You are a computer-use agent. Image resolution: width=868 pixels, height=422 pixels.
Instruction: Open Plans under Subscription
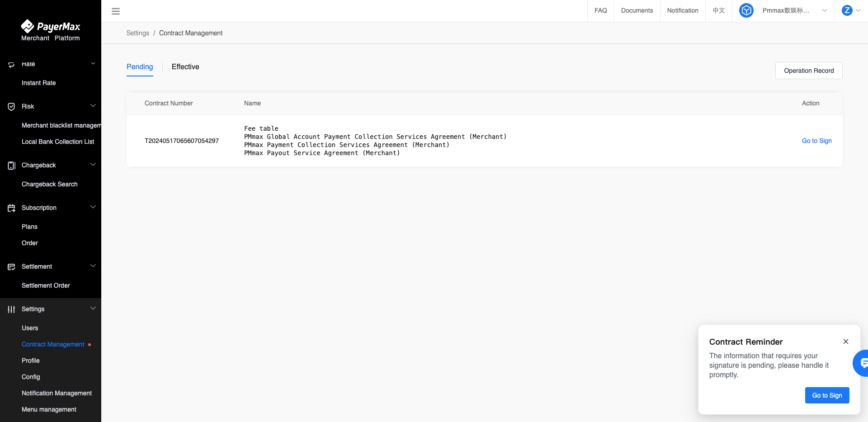(29, 227)
